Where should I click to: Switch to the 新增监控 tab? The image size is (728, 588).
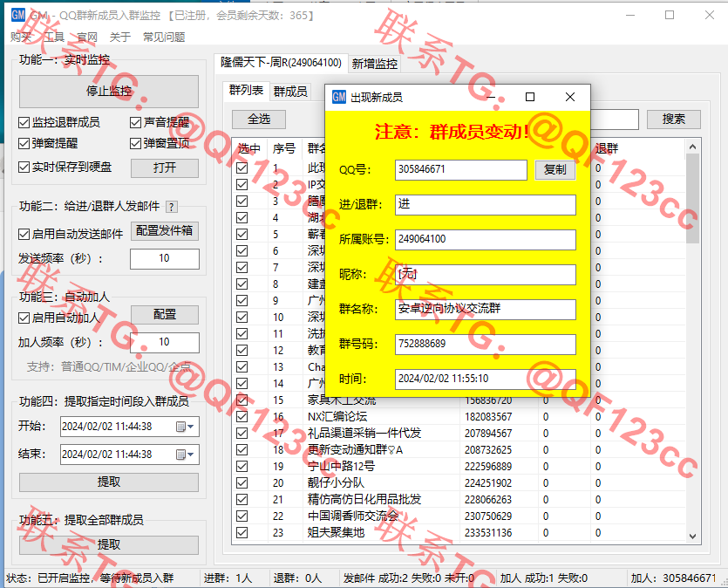point(375,64)
